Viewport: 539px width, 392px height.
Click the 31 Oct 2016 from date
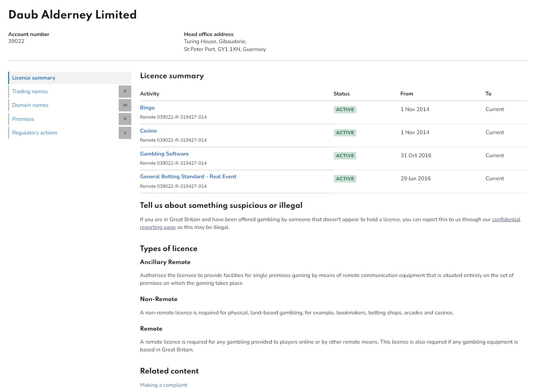point(416,156)
